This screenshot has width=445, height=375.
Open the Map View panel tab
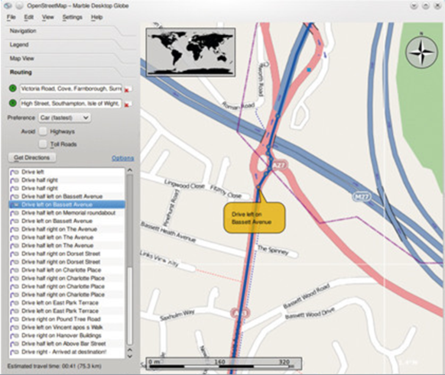pyautogui.click(x=22, y=58)
